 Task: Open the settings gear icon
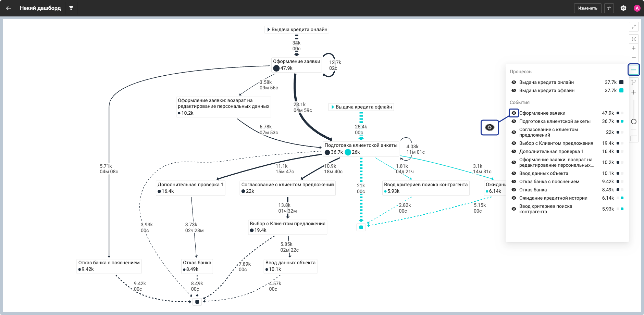623,8
